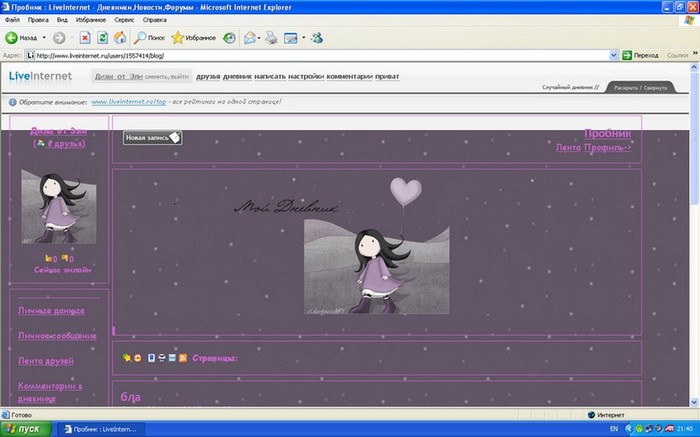Click the ATI tray icon
Viewport: 700px width, 437px height.
click(669, 429)
